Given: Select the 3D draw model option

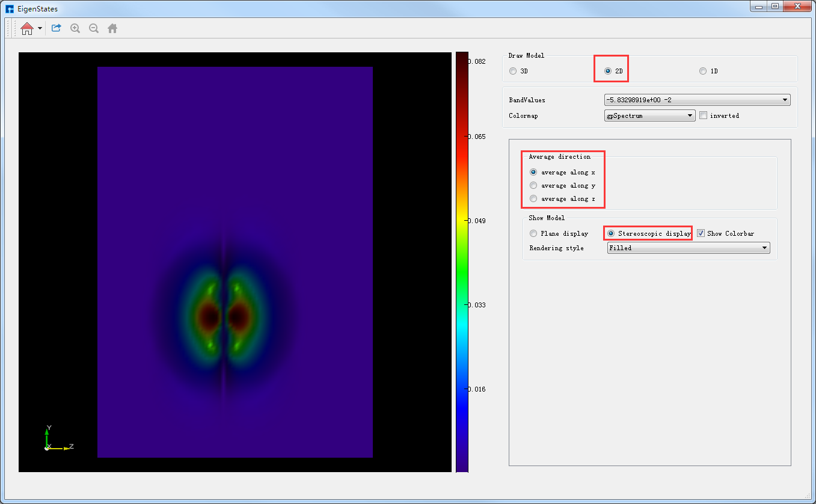Looking at the screenshot, I should [x=513, y=71].
